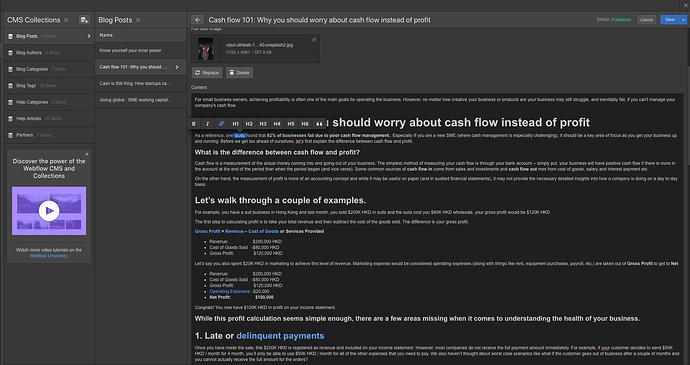
Task: Select 'Going global : SME working capital' post
Action: pyautogui.click(x=140, y=100)
